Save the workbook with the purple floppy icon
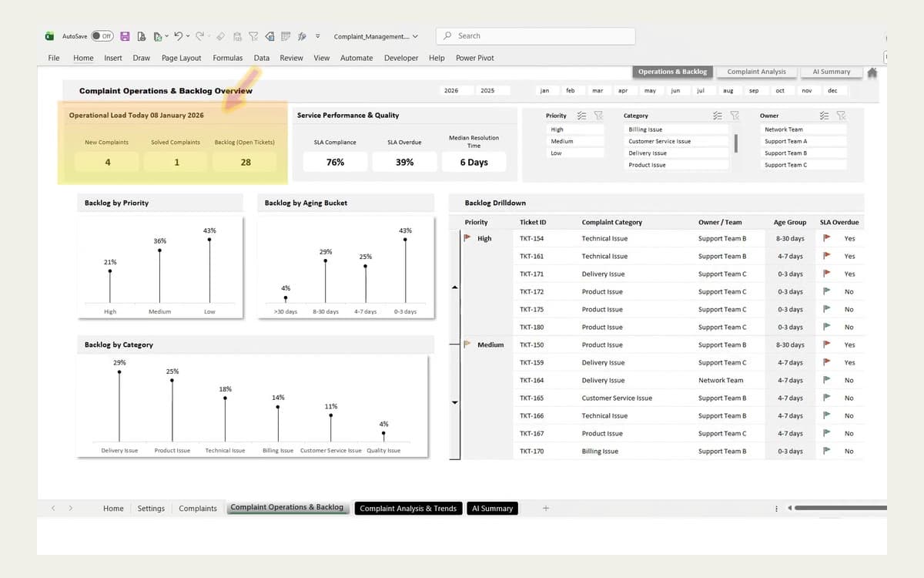This screenshot has width=924, height=578. coord(125,36)
